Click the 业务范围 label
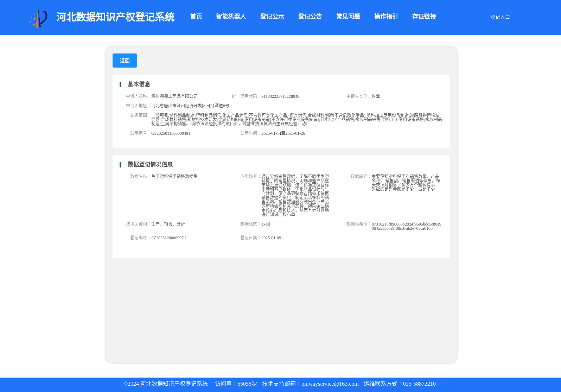Viewport: 561px width, 392px height. tap(140, 115)
